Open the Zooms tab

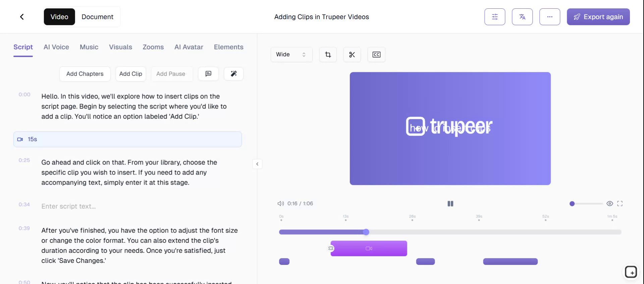click(153, 47)
